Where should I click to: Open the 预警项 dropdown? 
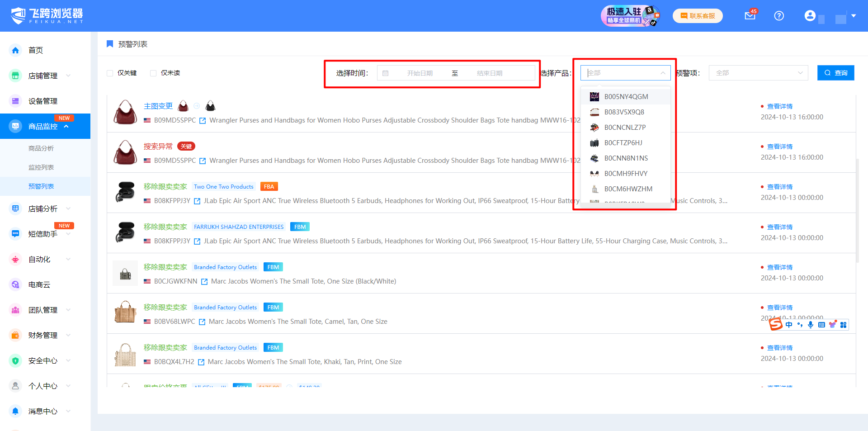tap(758, 73)
